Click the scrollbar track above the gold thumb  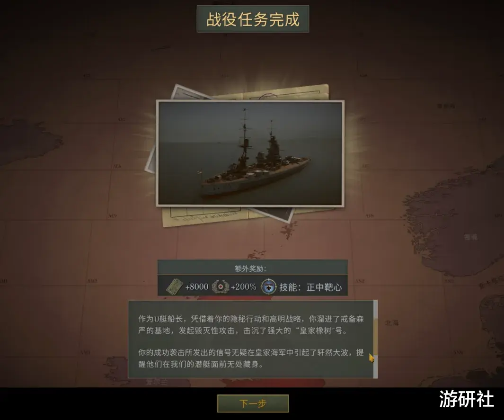375,310
